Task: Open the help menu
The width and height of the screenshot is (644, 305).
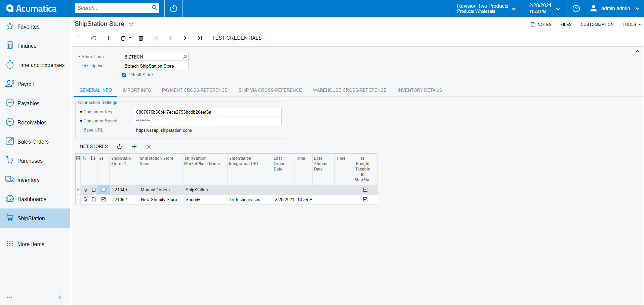Action: point(576,8)
